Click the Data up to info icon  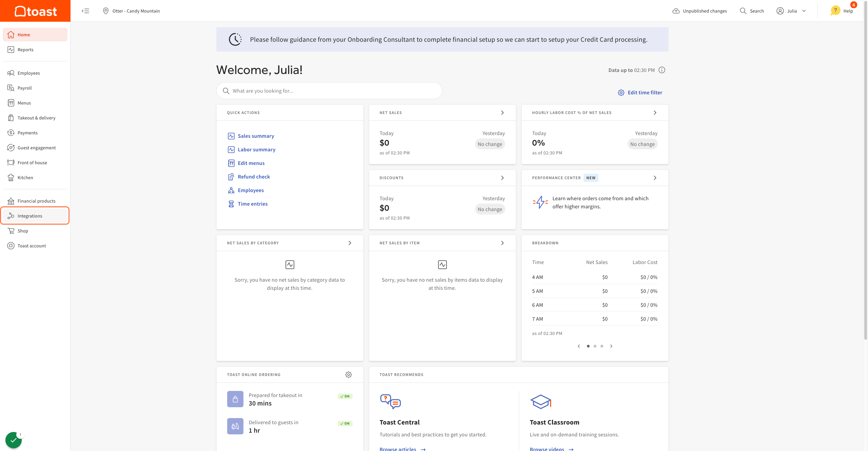click(662, 70)
